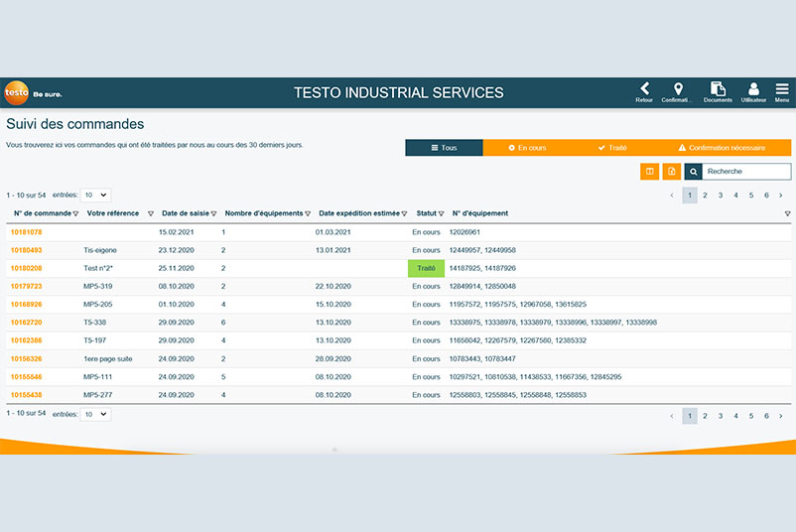Image resolution: width=796 pixels, height=532 pixels.
Task: Open order 10155438
Action: [x=27, y=395]
